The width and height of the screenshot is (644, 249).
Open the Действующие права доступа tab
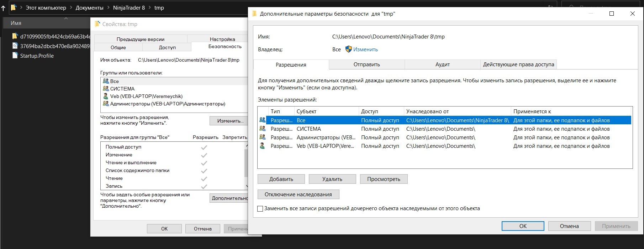coord(518,64)
